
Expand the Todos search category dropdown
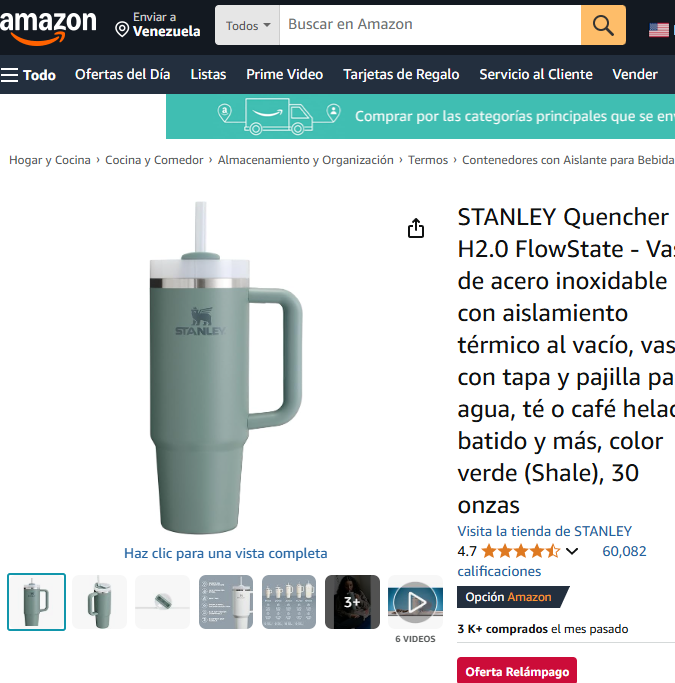247,25
